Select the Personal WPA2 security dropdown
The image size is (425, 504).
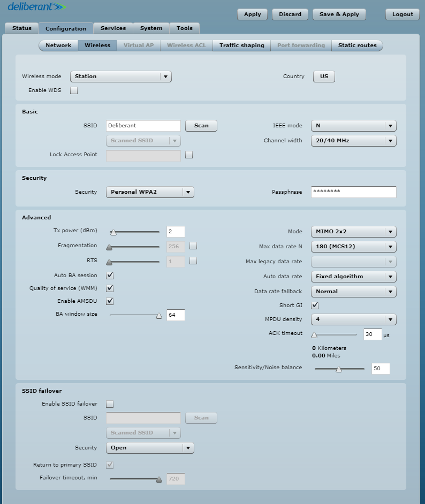149,192
